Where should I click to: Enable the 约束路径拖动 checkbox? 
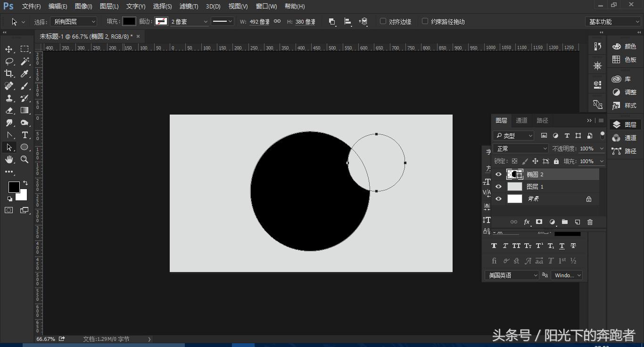coord(425,21)
